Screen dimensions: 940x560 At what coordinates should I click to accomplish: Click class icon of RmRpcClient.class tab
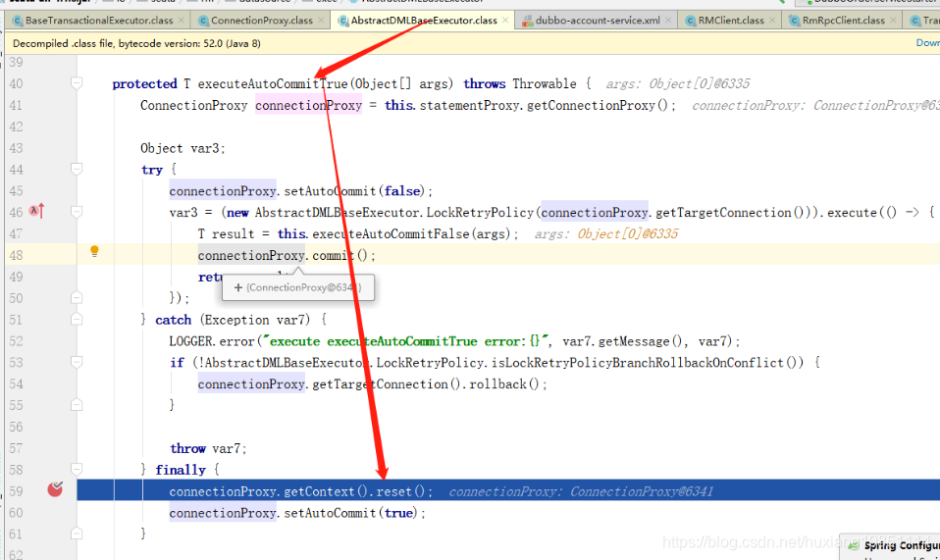pyautogui.click(x=795, y=21)
